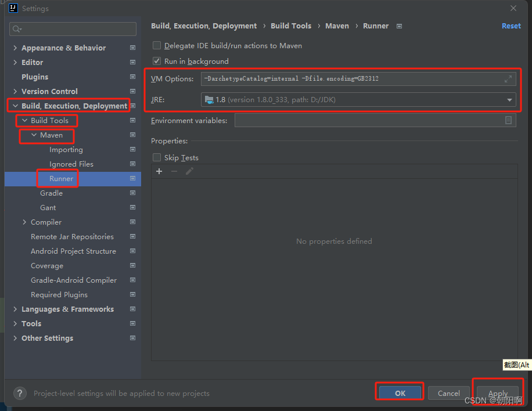Screen dimensions: 532x411
Task: Click the help question mark icon
Action: coord(19,393)
